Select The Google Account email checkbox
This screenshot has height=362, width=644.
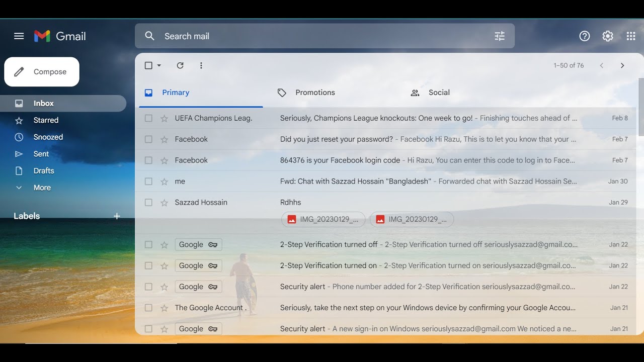(148, 308)
